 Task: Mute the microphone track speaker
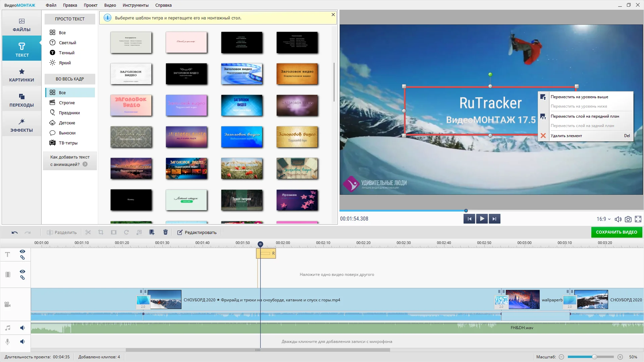[x=22, y=342]
